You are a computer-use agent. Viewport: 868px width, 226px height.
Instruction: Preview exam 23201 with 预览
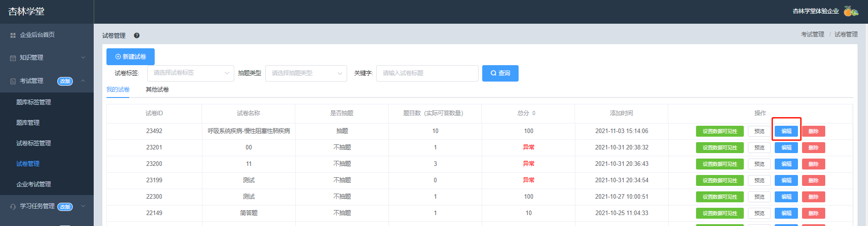759,148
